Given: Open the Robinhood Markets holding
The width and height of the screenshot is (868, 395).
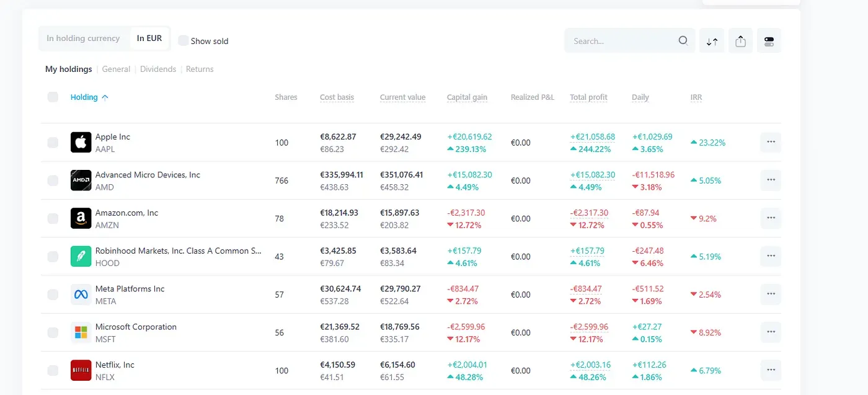Looking at the screenshot, I should point(178,251).
